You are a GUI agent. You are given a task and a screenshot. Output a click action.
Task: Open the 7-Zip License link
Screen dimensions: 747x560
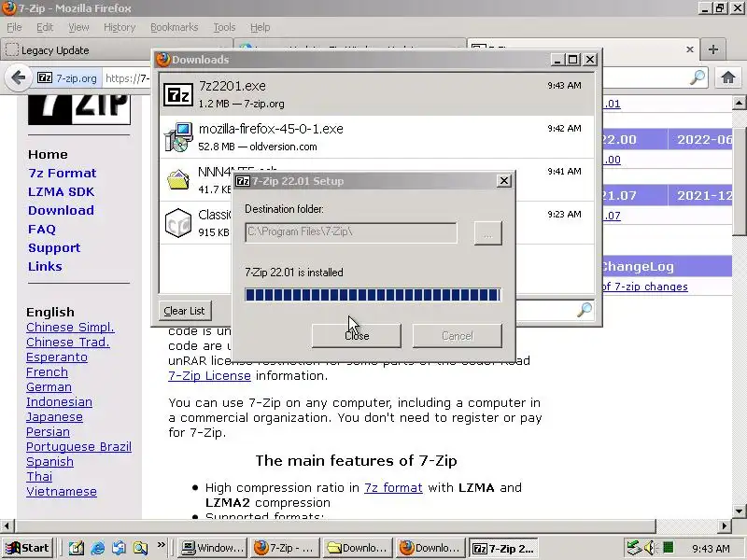(209, 376)
